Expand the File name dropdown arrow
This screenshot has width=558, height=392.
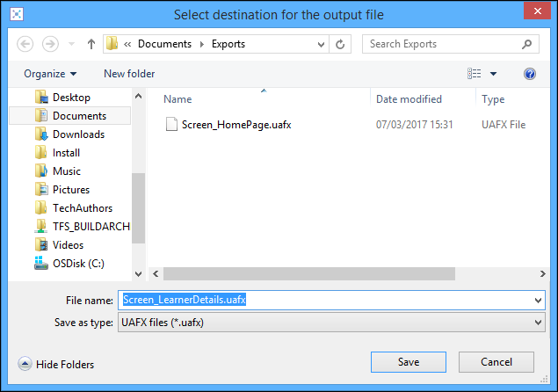click(x=538, y=300)
